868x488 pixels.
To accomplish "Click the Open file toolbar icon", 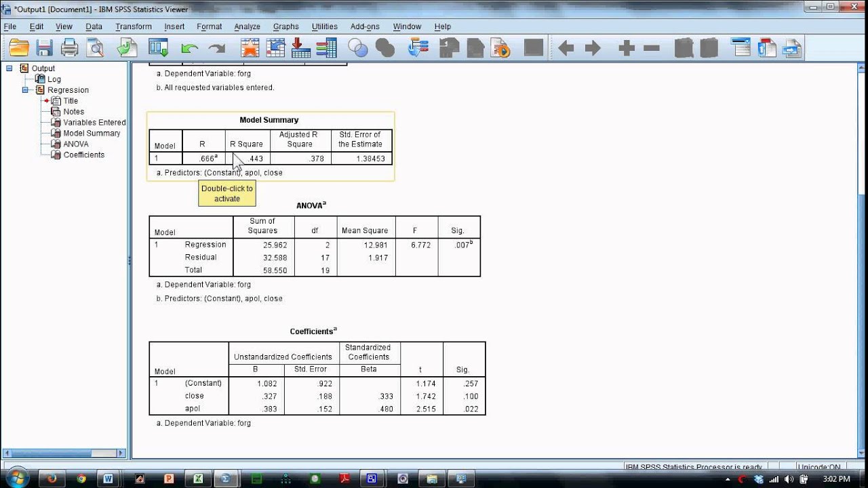I will (19, 48).
